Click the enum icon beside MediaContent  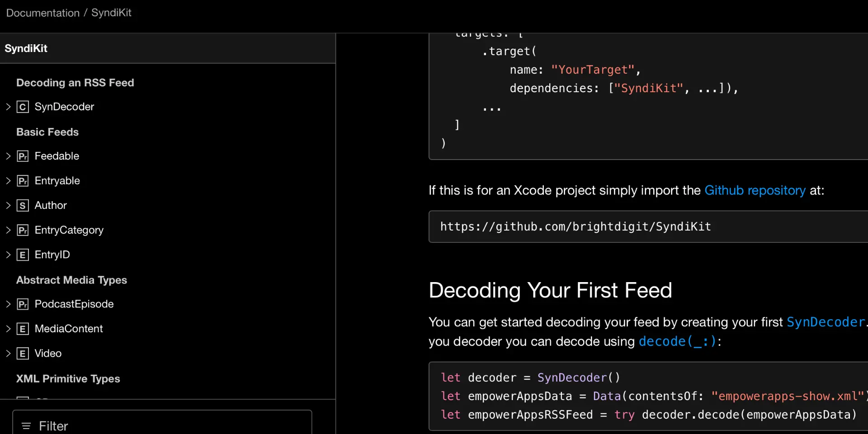tap(23, 329)
